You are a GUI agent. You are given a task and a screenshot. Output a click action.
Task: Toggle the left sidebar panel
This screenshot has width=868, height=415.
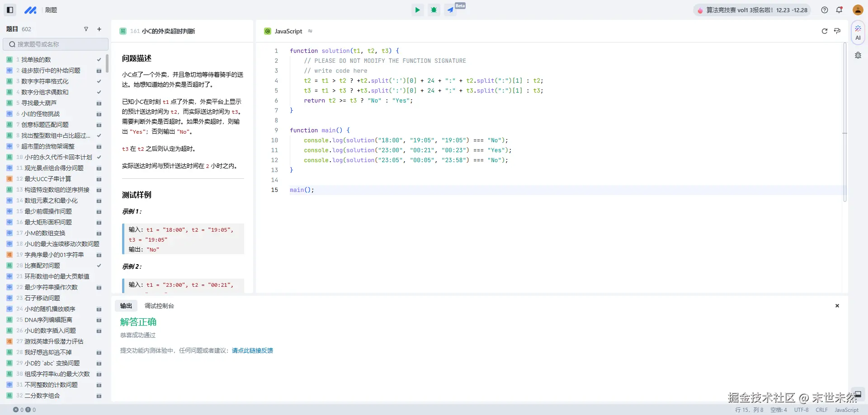(10, 10)
